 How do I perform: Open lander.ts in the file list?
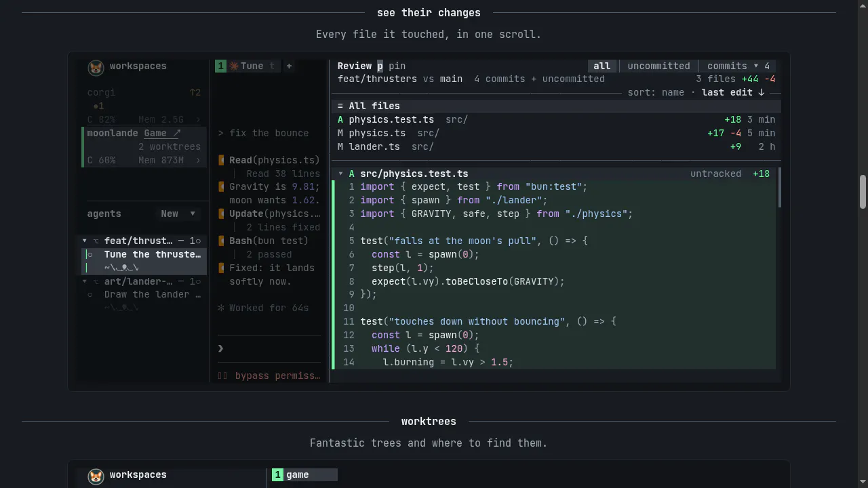[556, 146]
